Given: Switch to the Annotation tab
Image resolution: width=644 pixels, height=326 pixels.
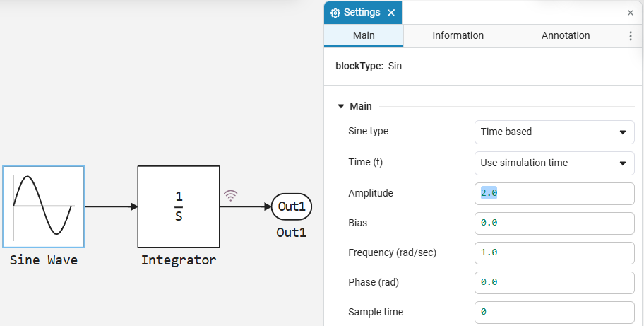Looking at the screenshot, I should tap(566, 36).
